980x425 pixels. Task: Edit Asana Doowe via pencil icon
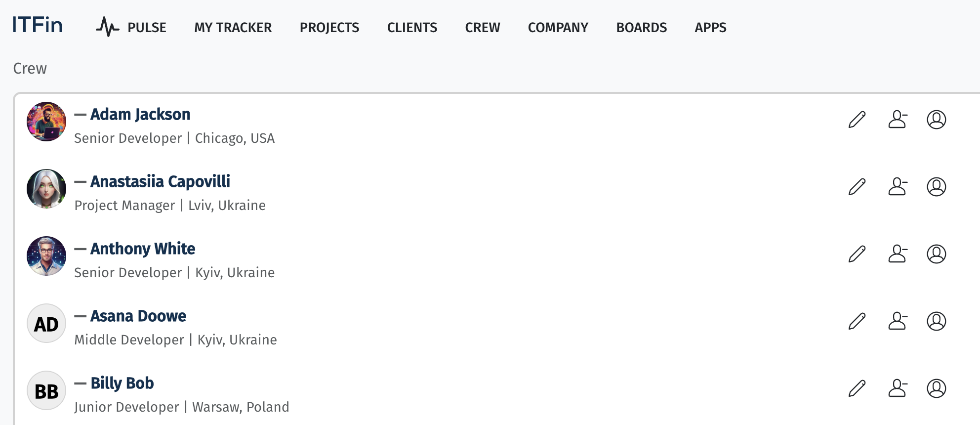pos(857,321)
